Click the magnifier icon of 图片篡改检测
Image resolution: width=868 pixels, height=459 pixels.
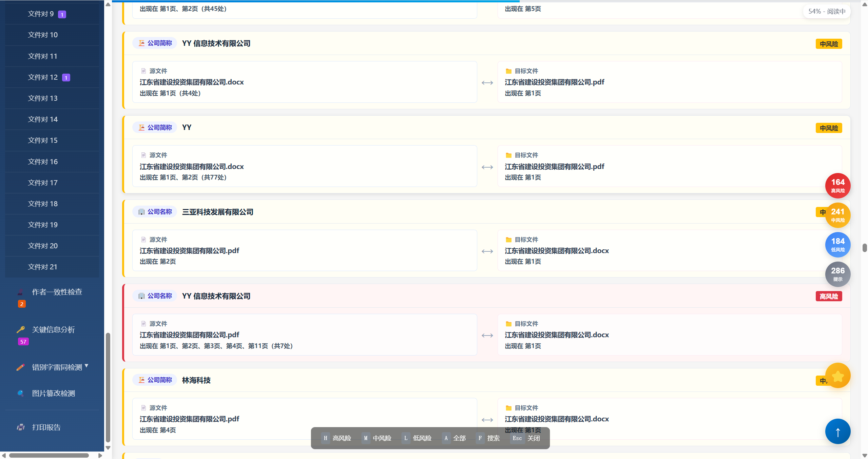21,393
